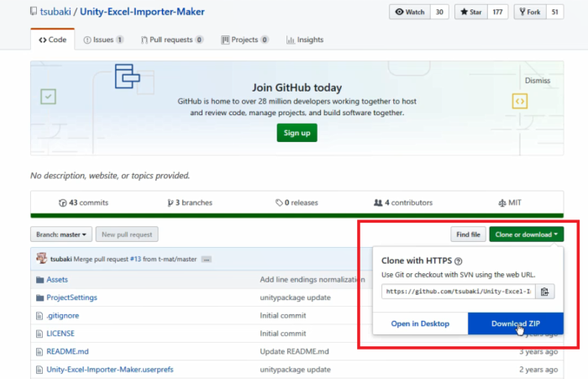Open help icon beside Clone with HTTPS
588x379 pixels.
click(459, 261)
